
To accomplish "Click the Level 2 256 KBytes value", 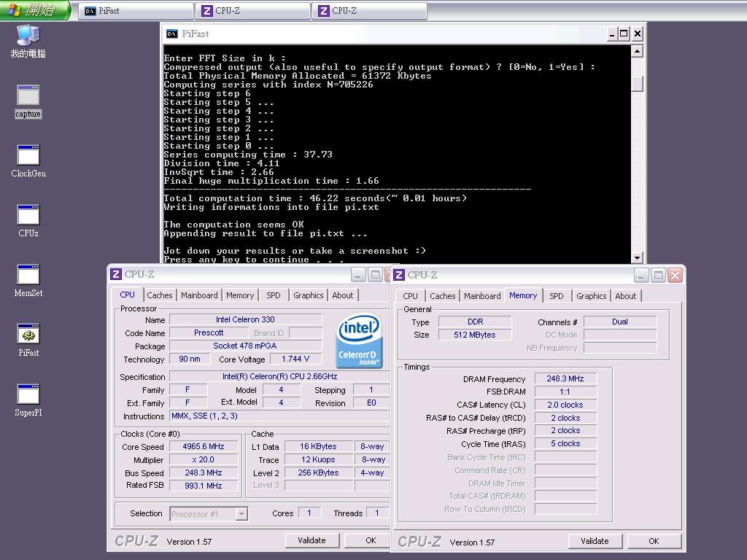I will 318,472.
